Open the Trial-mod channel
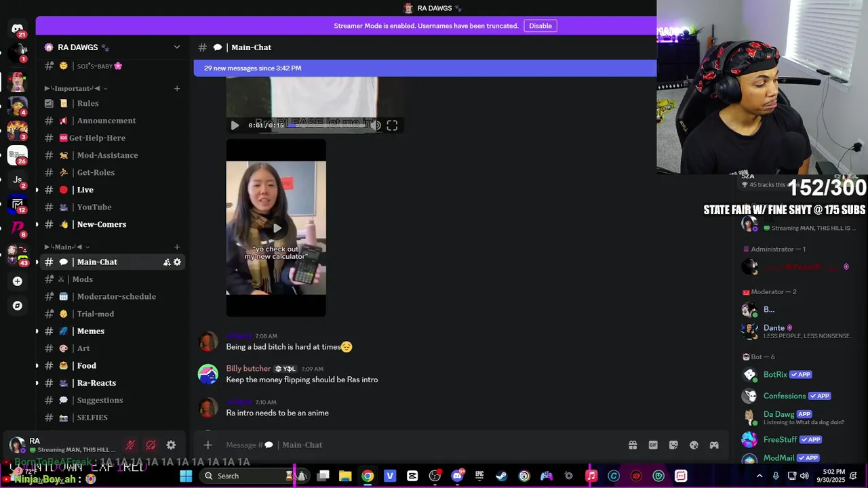This screenshot has width=868, height=488. click(113, 314)
